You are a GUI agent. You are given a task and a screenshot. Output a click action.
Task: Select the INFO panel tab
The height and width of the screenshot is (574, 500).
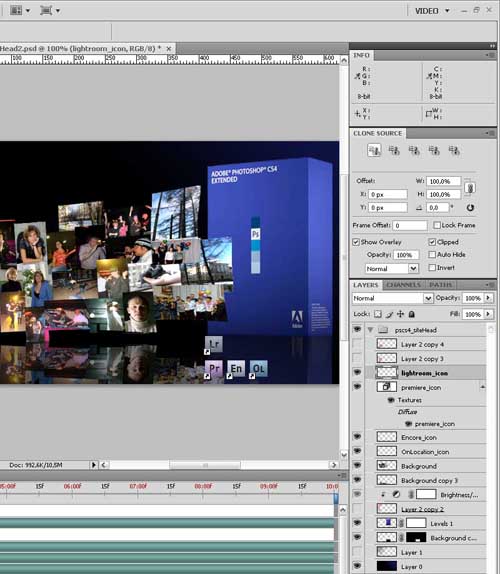pos(362,55)
